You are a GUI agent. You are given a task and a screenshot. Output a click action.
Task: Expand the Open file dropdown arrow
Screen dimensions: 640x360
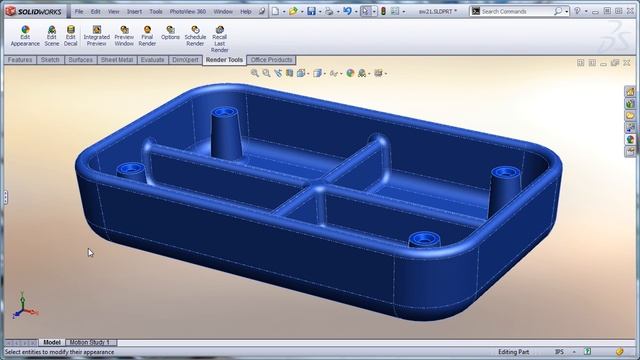[x=302, y=12]
